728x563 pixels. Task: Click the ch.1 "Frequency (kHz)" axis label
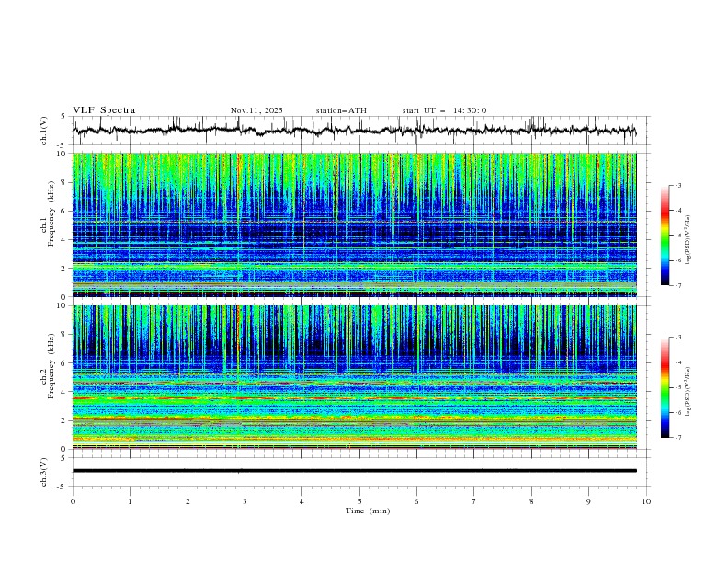point(51,213)
